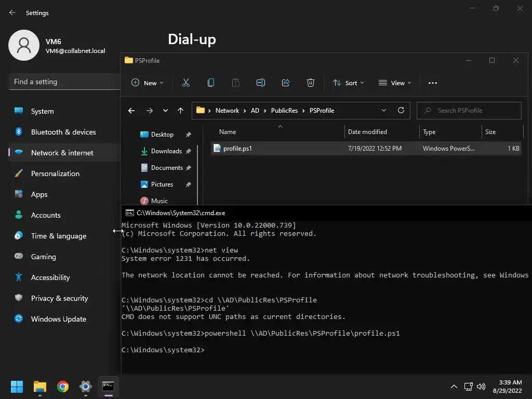The width and height of the screenshot is (532, 399).
Task: Expand the New item dropdown
Action: coord(148,83)
